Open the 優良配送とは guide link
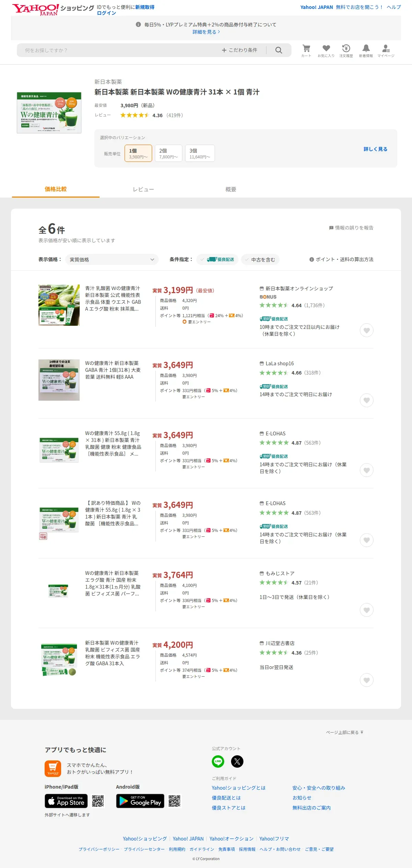The height and width of the screenshot is (868, 412). coord(226,798)
